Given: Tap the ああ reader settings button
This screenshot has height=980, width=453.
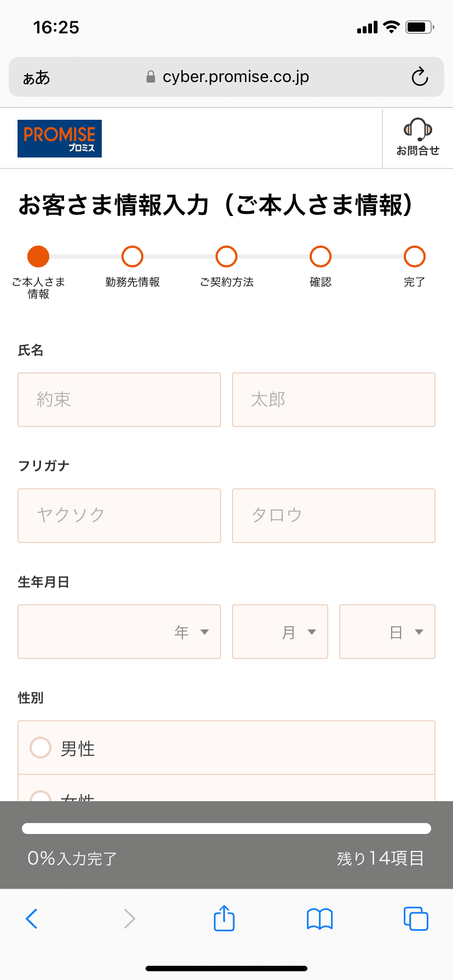Looking at the screenshot, I should [36, 78].
